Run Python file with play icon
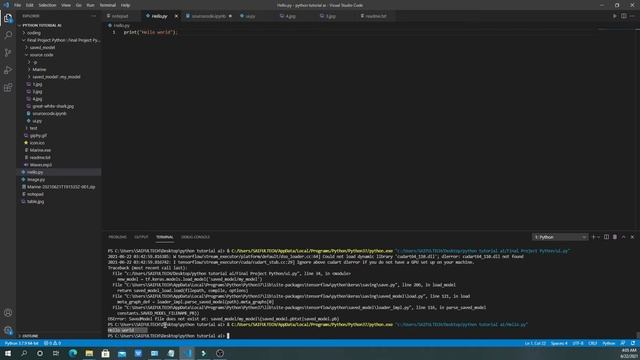 (615, 16)
